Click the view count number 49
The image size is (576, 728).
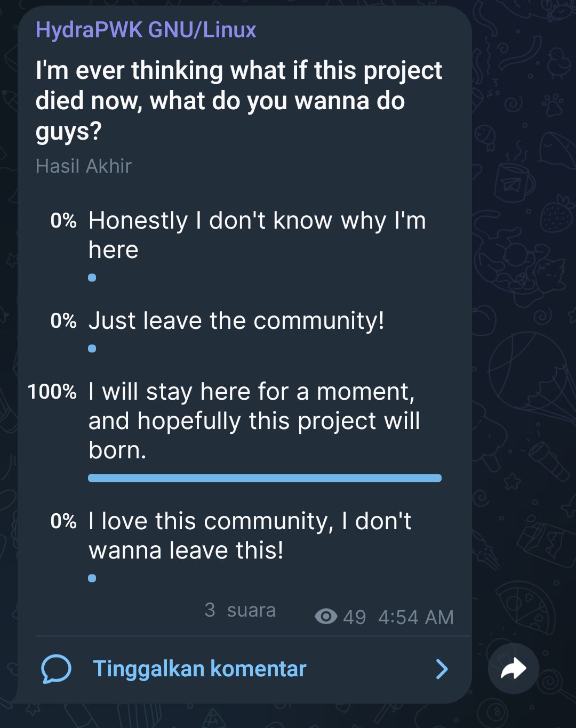(x=355, y=617)
